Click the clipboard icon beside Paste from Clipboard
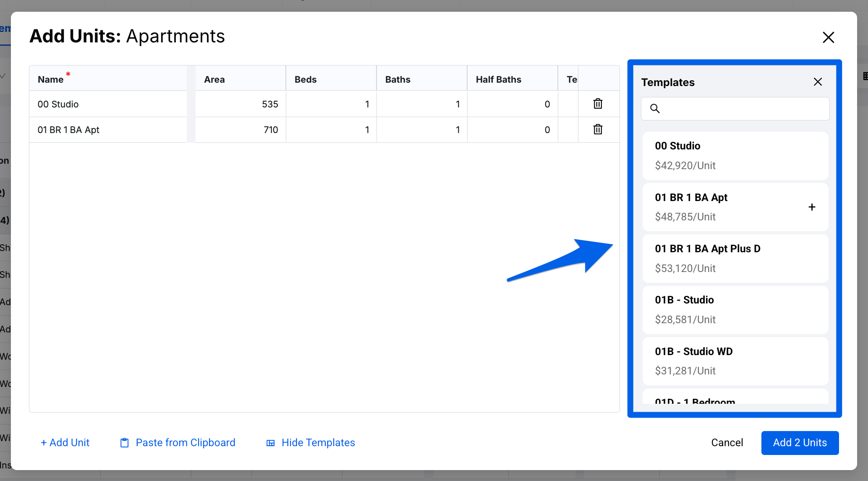This screenshot has width=868, height=481. [125, 443]
